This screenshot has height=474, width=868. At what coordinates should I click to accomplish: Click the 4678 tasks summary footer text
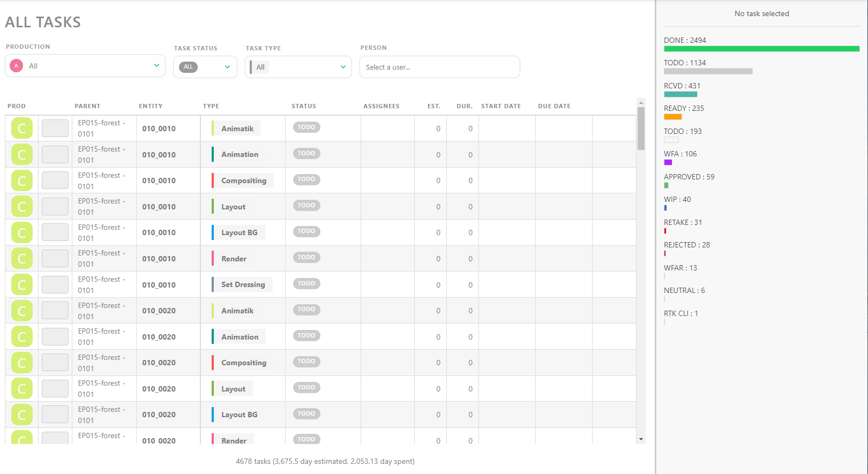coord(325,461)
